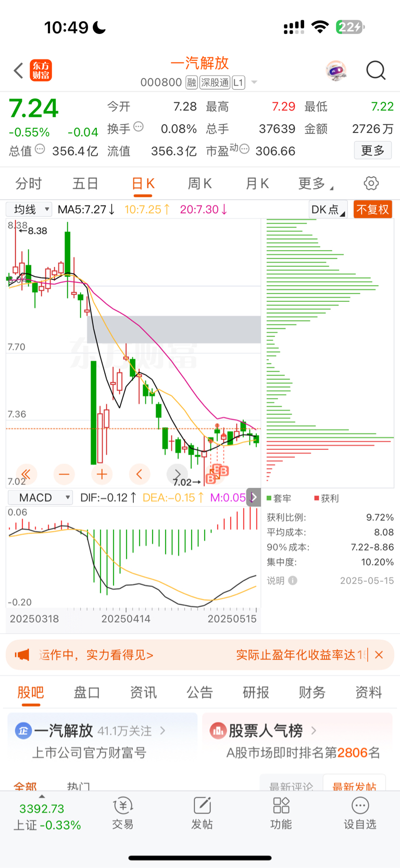This screenshot has width=400, height=868.
Task: Open the 东方财富 logo icon
Action: tap(41, 70)
